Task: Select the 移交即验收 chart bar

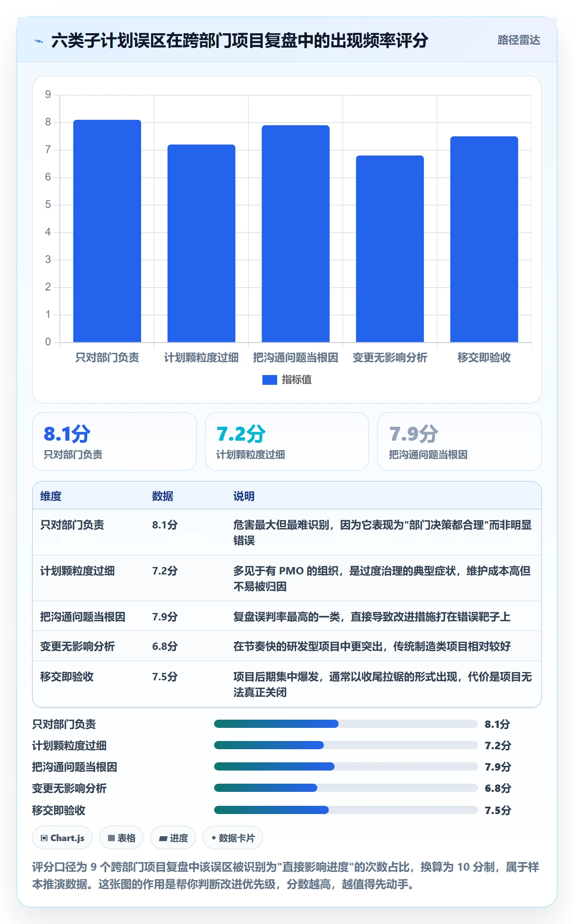Action: pos(484,239)
